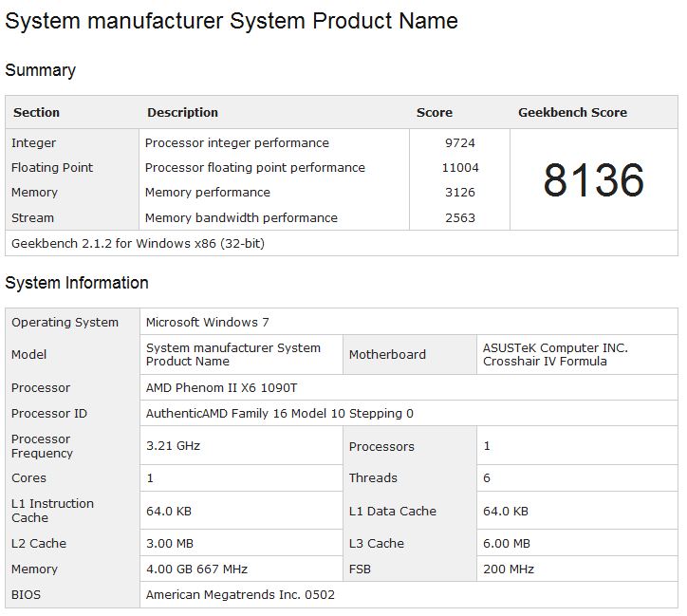This screenshot has width=687, height=616.
Task: Click the Integer score value 9724
Action: [x=459, y=143]
